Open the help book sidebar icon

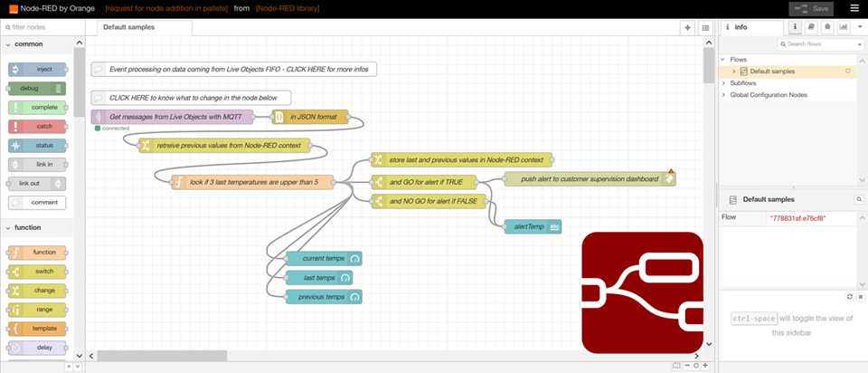click(811, 26)
